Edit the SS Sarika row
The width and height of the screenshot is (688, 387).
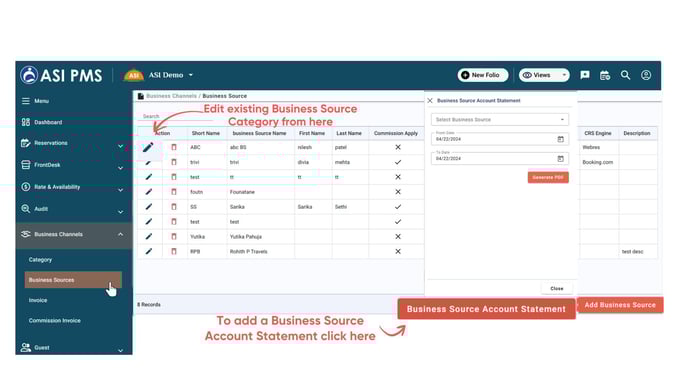[149, 207]
